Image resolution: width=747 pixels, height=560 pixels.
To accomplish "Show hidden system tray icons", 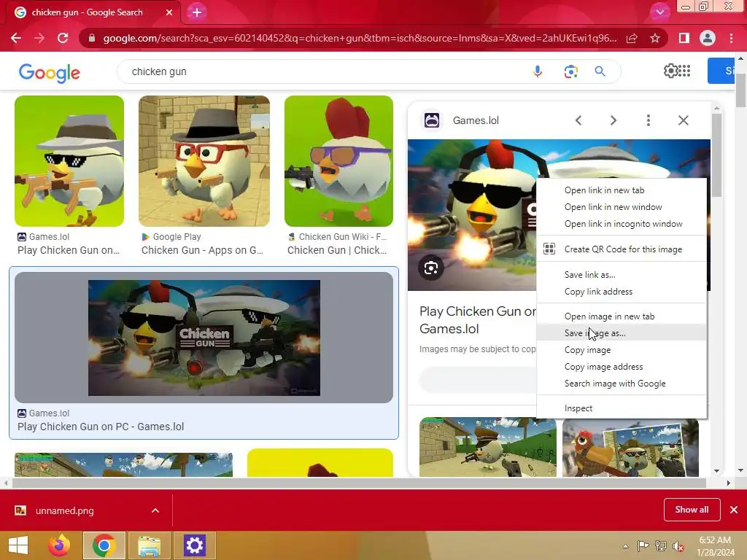I will 625,546.
